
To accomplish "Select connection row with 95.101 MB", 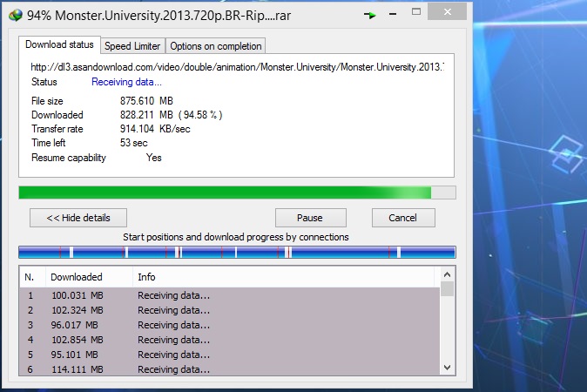I will pyautogui.click(x=229, y=355).
